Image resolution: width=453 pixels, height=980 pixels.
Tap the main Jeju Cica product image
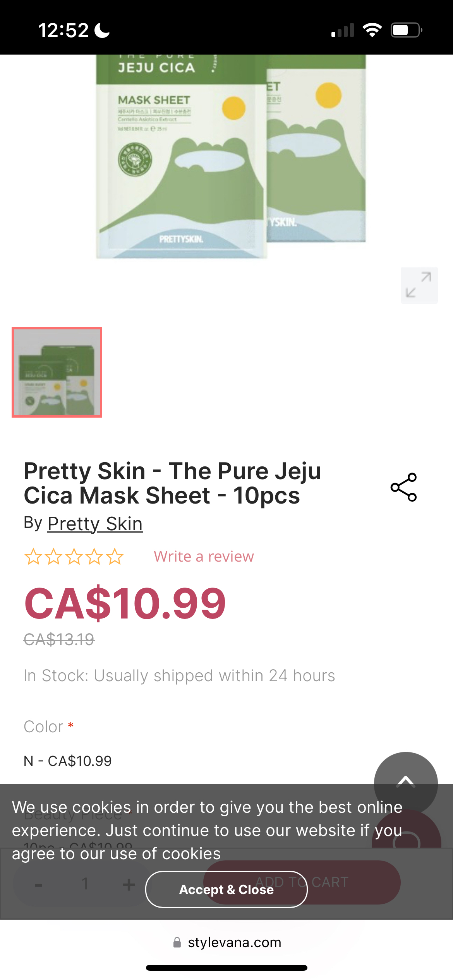230,155
